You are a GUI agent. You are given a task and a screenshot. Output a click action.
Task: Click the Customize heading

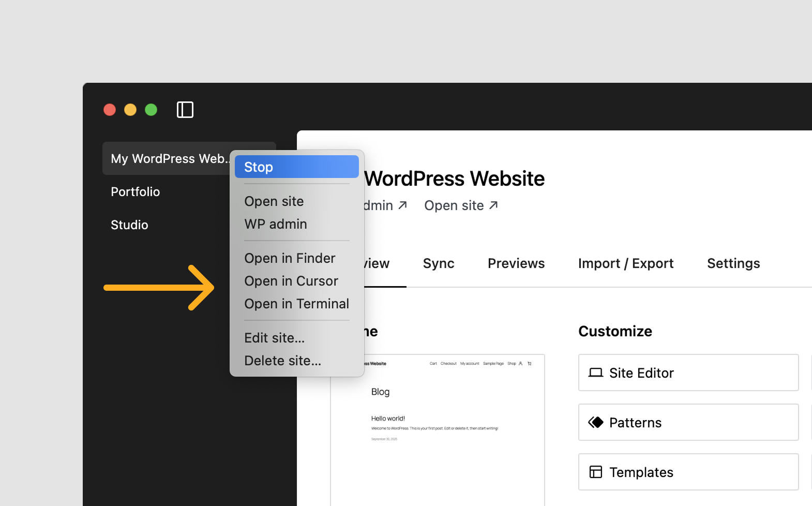pyautogui.click(x=615, y=331)
